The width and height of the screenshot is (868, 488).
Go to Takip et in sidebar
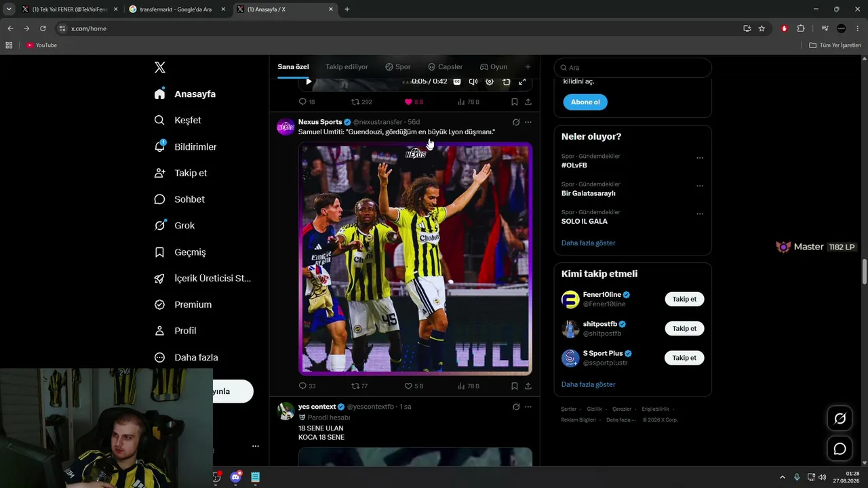[180, 173]
